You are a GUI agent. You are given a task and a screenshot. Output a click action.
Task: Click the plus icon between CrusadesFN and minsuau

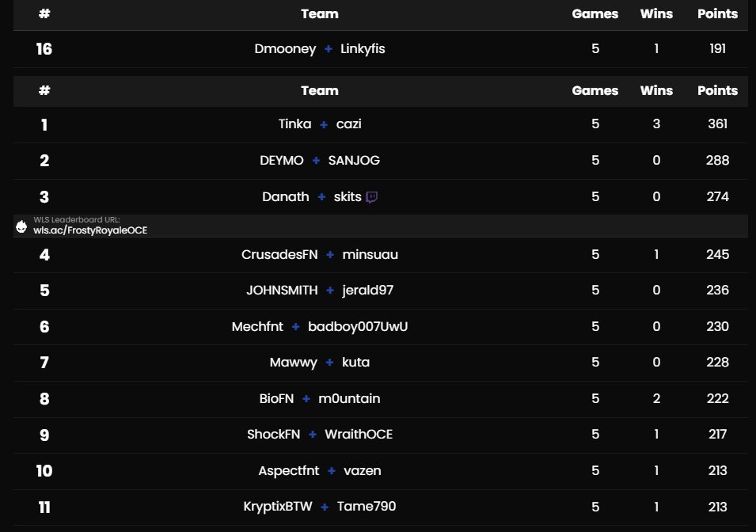click(x=330, y=254)
